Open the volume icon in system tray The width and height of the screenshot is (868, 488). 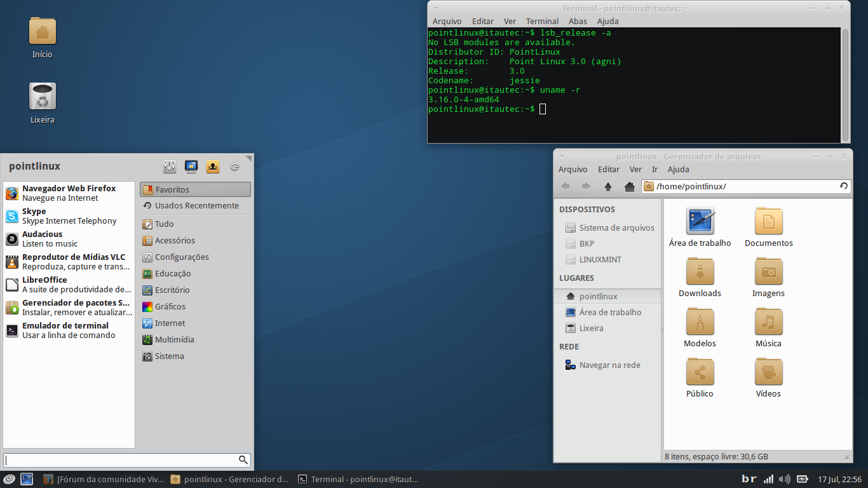coord(785,479)
